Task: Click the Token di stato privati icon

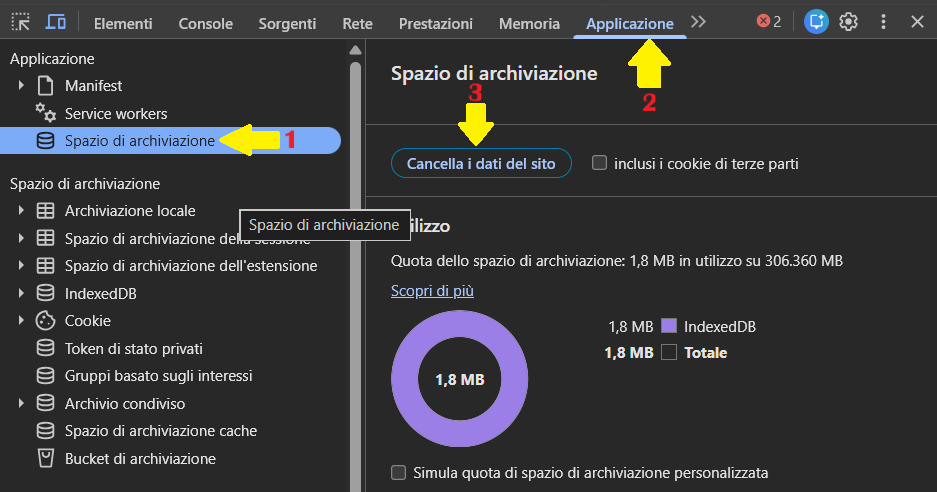Action: click(45, 349)
